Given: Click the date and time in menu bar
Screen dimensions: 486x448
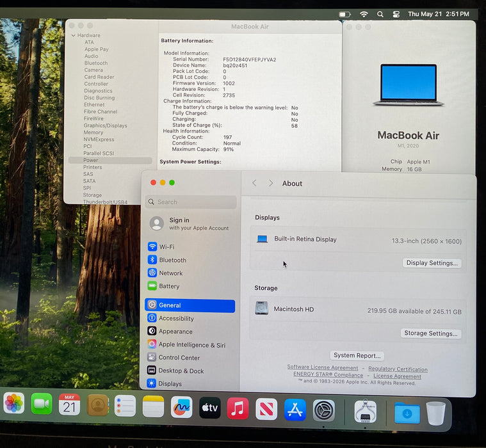Looking at the screenshot, I should [x=438, y=14].
